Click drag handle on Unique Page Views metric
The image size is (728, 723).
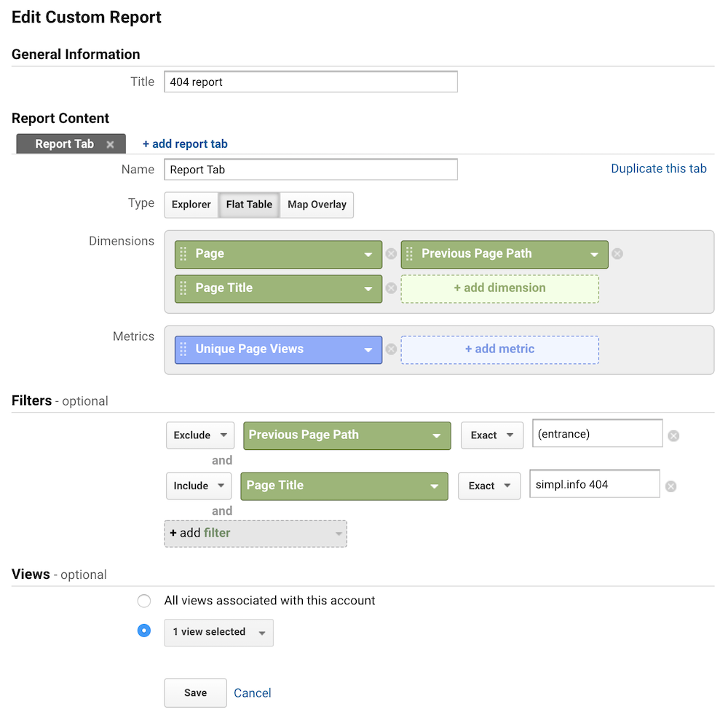tap(183, 349)
